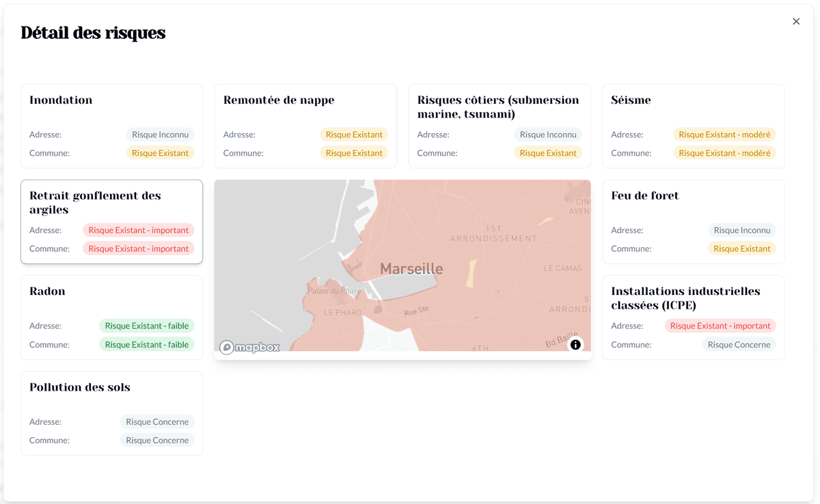Select the commune badge in Risques côtiers card
The image size is (820, 504).
(x=548, y=152)
